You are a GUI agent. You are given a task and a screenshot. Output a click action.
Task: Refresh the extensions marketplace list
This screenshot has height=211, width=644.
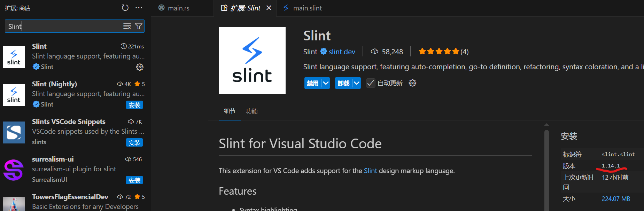click(x=125, y=8)
